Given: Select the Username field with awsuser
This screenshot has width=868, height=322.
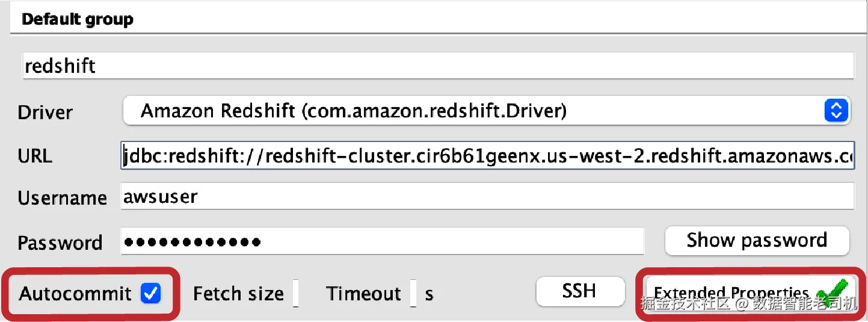Looking at the screenshot, I should pos(487,197).
